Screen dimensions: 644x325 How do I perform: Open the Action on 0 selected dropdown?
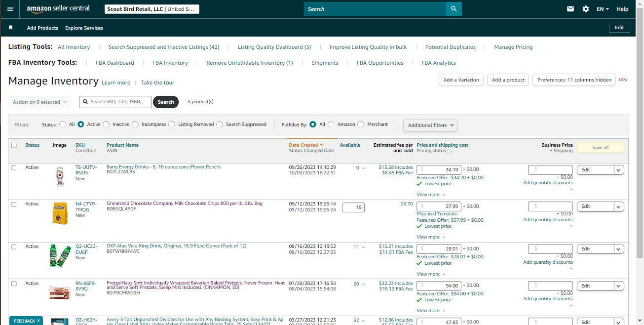coord(39,102)
